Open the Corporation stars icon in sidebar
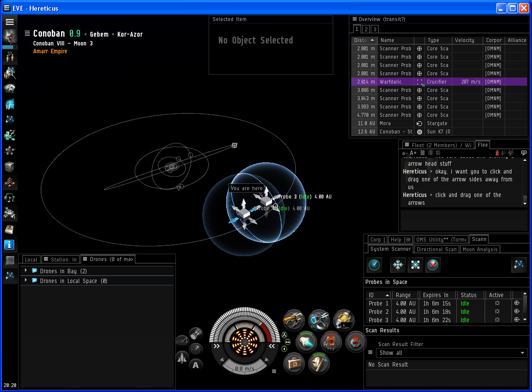The image size is (532, 392). coord(9,151)
